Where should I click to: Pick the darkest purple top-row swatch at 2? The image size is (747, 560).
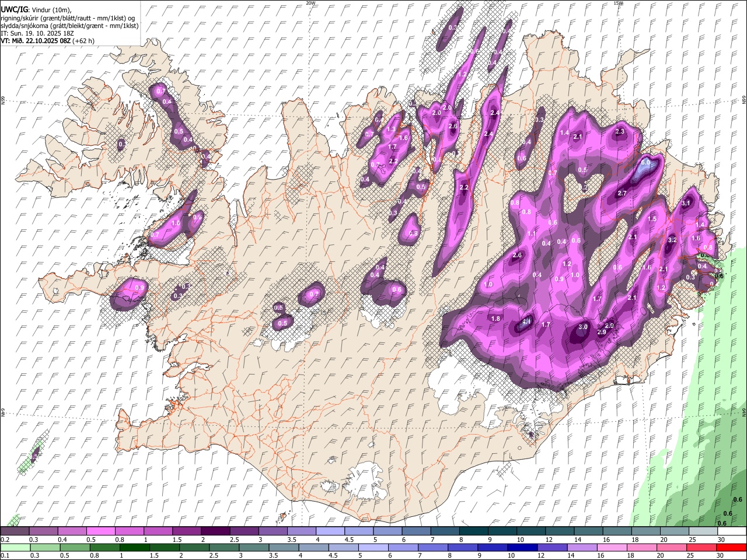pos(215,531)
